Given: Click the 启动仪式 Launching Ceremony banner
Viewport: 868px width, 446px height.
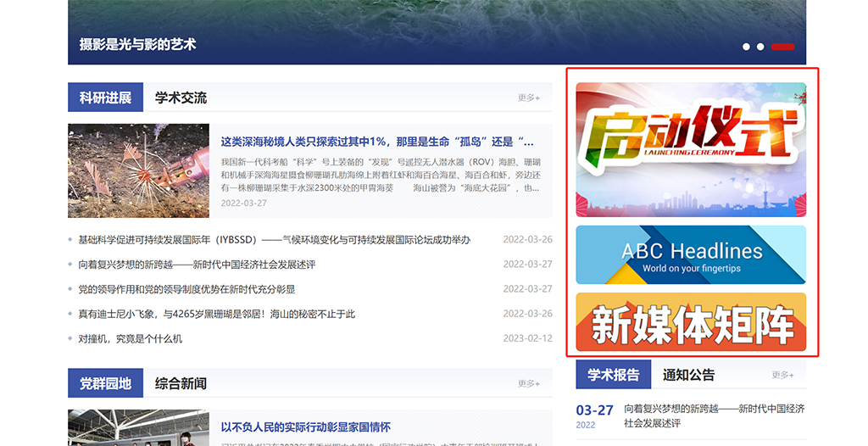Looking at the screenshot, I should pyautogui.click(x=691, y=149).
